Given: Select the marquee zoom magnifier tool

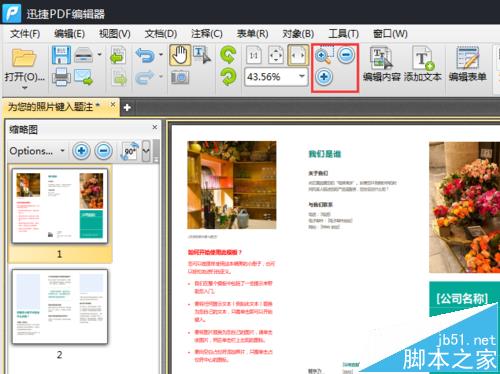Looking at the screenshot, I should pyautogui.click(x=323, y=55).
